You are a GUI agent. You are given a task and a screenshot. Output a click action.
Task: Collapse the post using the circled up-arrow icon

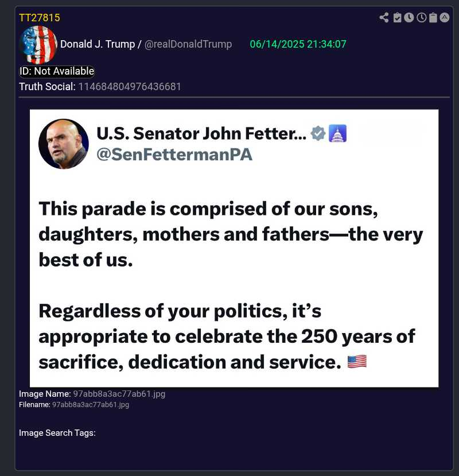(445, 18)
